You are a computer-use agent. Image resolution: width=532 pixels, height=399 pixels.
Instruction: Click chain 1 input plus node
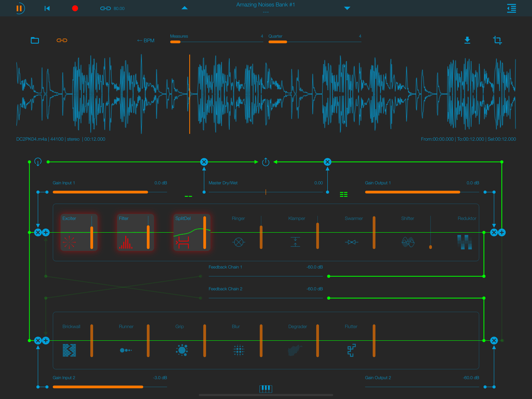tap(46, 232)
